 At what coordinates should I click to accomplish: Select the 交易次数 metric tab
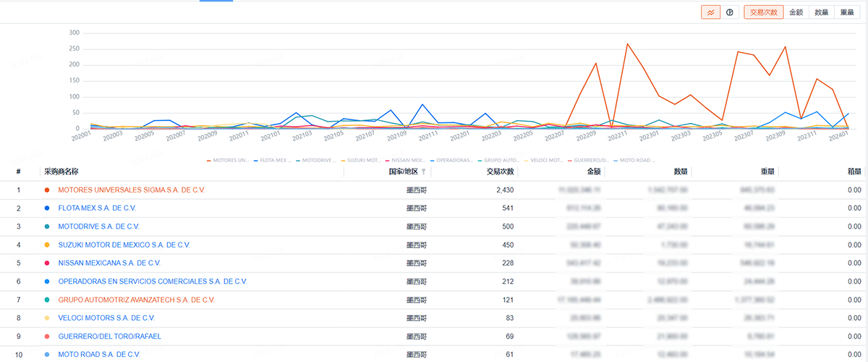click(763, 12)
